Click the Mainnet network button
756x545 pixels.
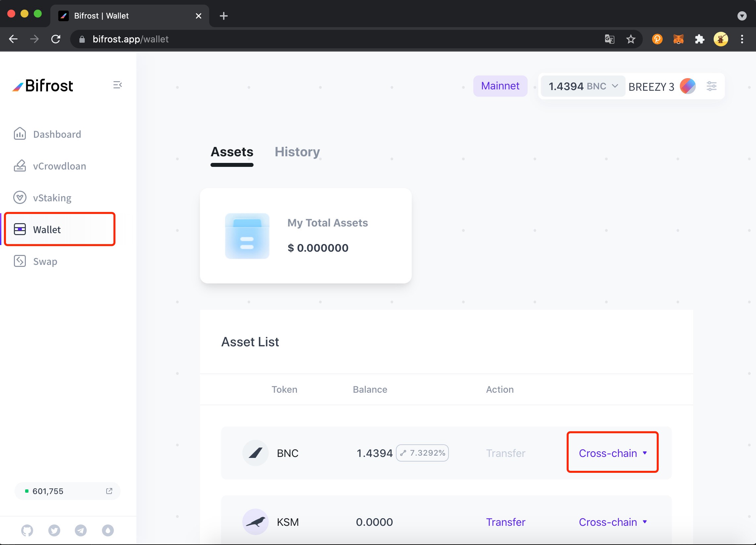pyautogui.click(x=500, y=86)
